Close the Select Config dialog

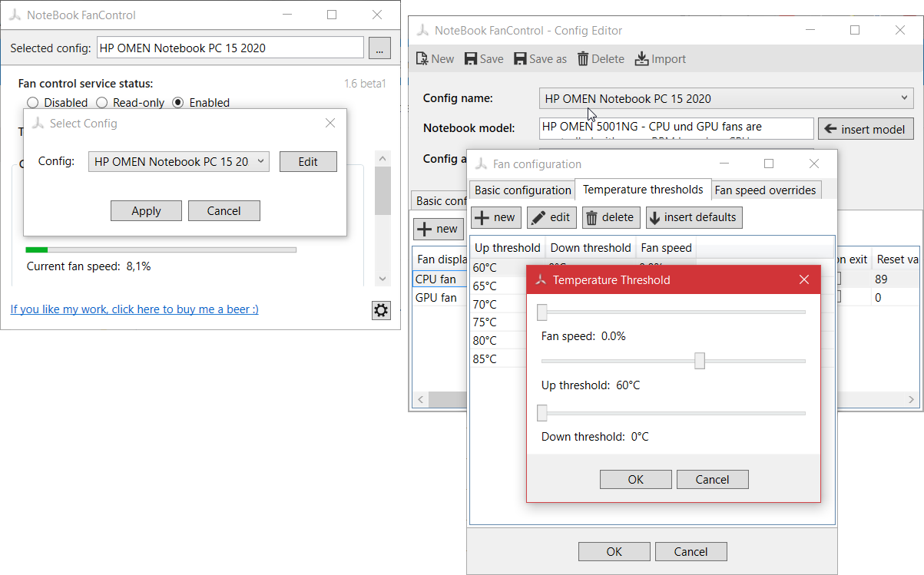tap(330, 123)
